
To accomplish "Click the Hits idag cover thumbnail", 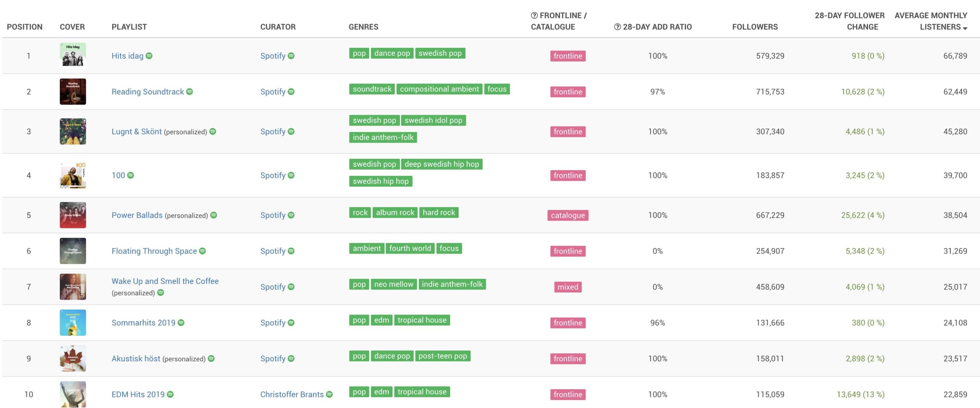I will (73, 55).
